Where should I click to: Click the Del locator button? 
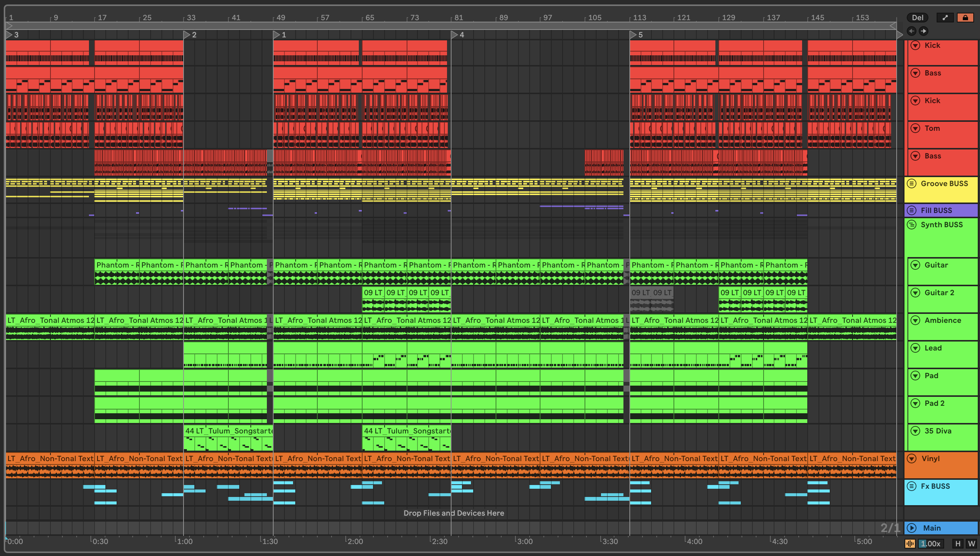(x=917, y=18)
